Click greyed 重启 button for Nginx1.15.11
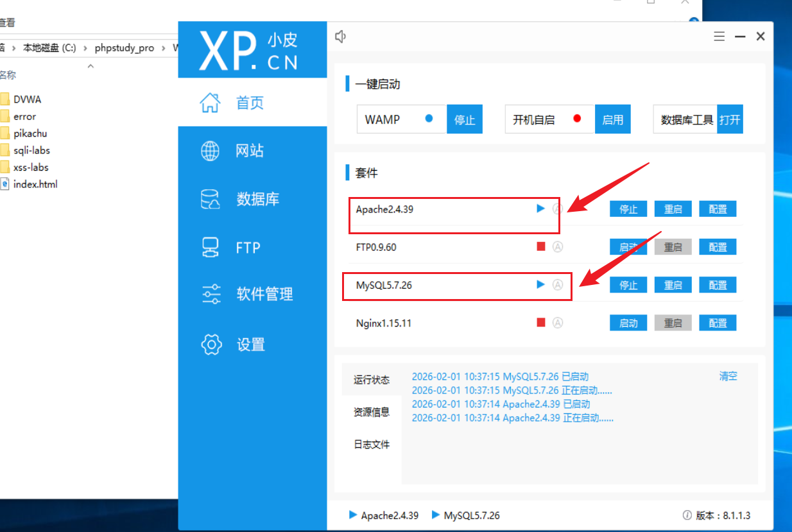792x532 pixels. point(673,322)
